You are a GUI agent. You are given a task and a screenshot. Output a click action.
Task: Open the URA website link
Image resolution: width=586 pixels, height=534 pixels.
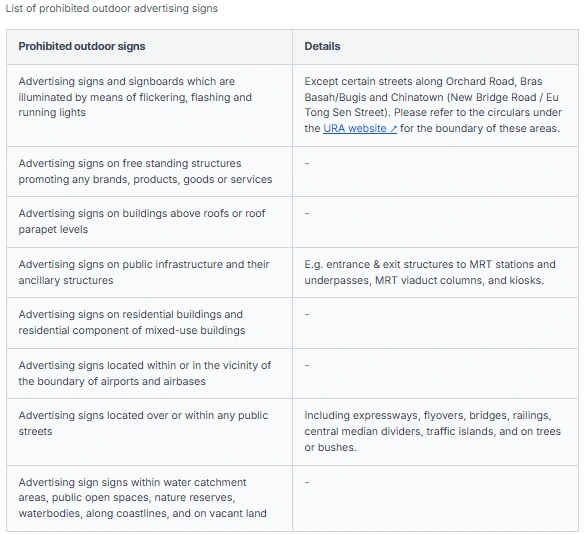click(x=360, y=128)
